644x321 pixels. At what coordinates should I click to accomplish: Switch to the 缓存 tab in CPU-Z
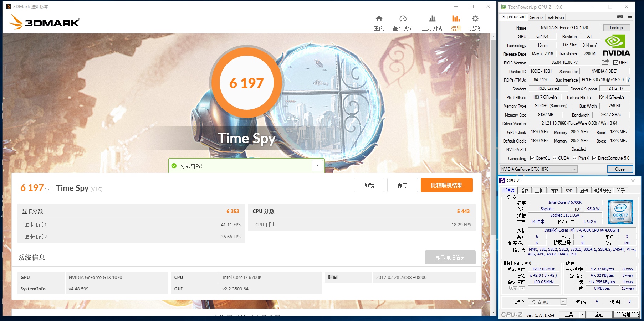point(525,190)
